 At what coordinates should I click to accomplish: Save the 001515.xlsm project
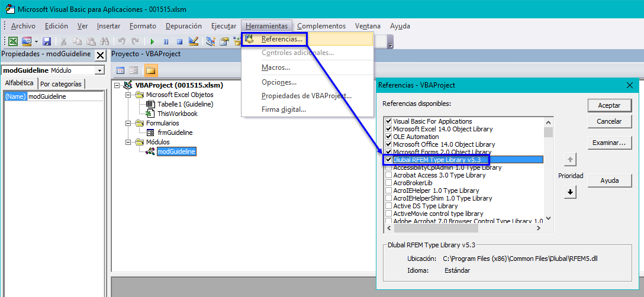click(47, 41)
